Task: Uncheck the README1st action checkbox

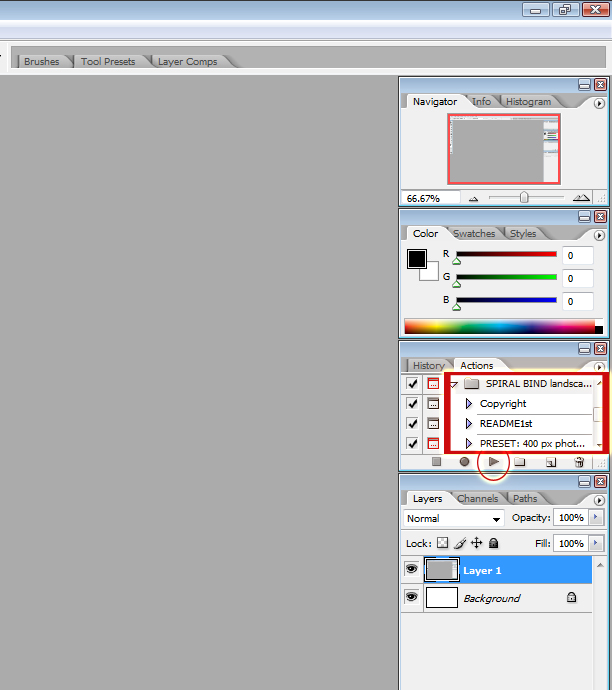Action: click(x=412, y=423)
